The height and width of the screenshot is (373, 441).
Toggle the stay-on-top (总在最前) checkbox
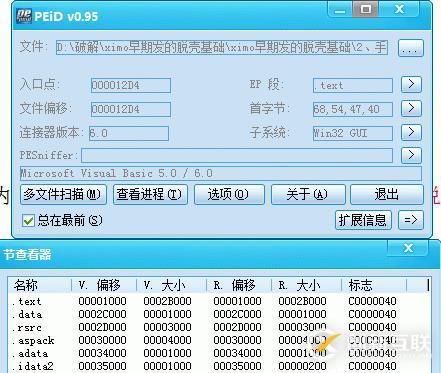28,220
